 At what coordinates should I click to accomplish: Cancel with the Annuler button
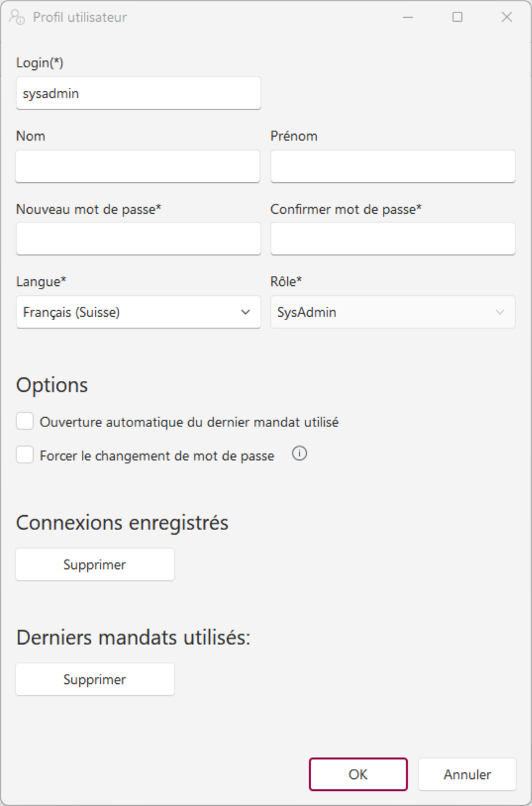[467, 774]
